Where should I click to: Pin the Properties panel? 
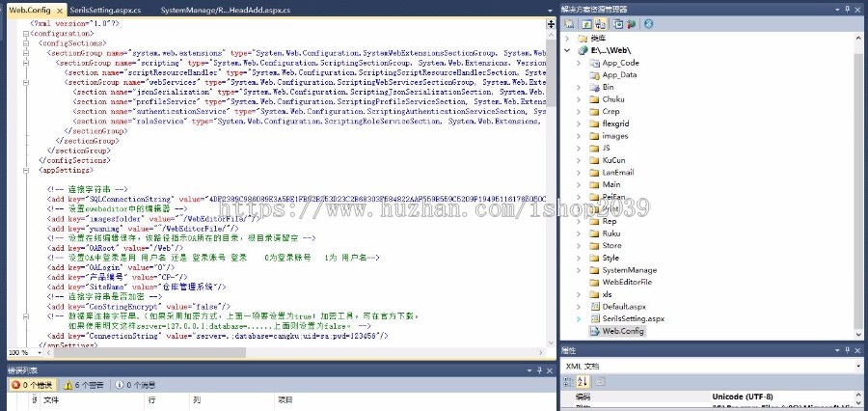[848, 350]
